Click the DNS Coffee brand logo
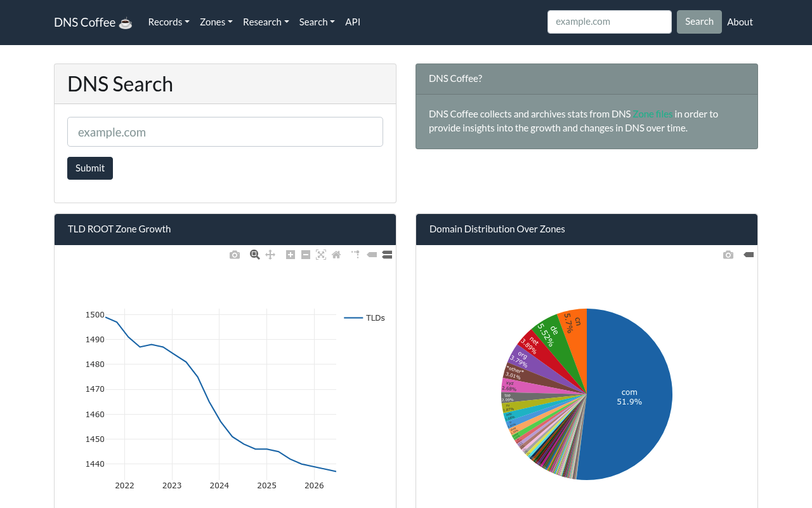Image resolution: width=812 pixels, height=508 pixels. click(x=93, y=22)
